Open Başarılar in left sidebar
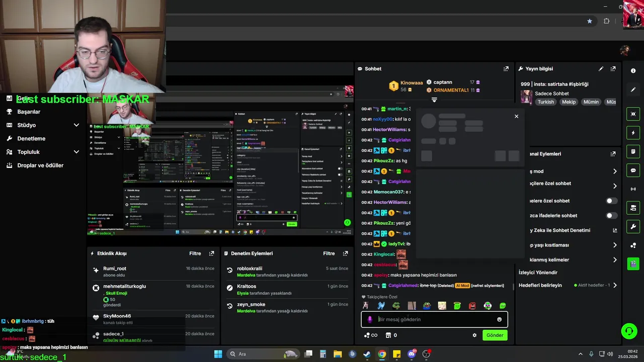Viewport: 644px width, 362px height. [x=29, y=112]
